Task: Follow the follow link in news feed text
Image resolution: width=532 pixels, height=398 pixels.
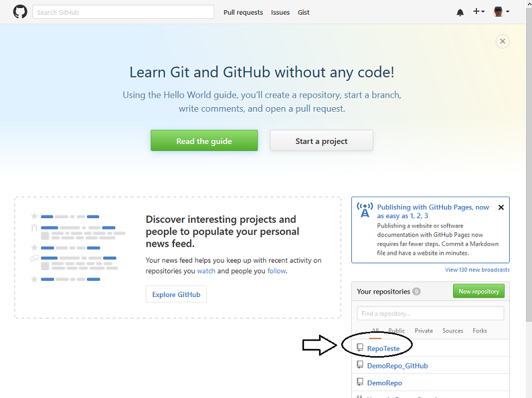Action: pos(276,271)
